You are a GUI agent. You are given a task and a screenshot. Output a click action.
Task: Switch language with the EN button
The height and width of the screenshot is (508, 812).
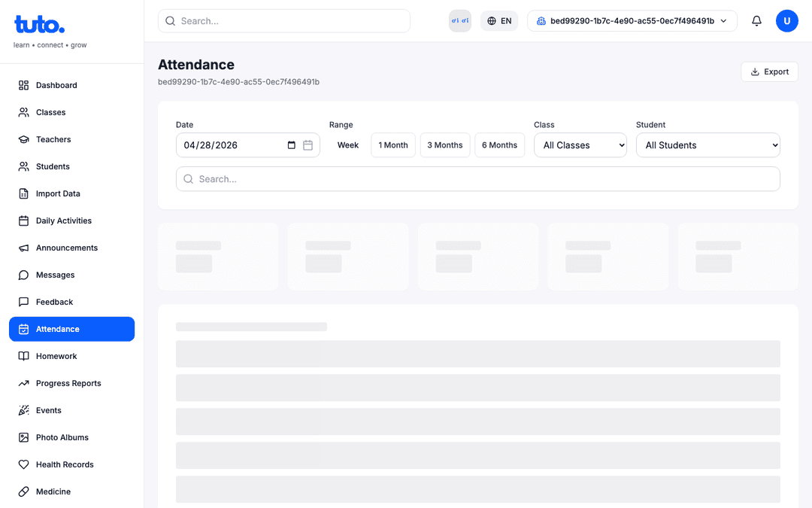pyautogui.click(x=499, y=21)
